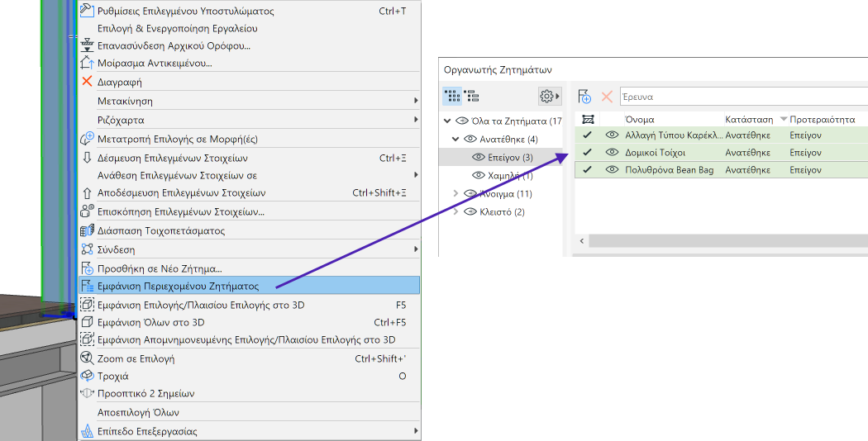Expand the Κλειστό (2) tree node
This screenshot has height=441, width=868.
coord(455,211)
